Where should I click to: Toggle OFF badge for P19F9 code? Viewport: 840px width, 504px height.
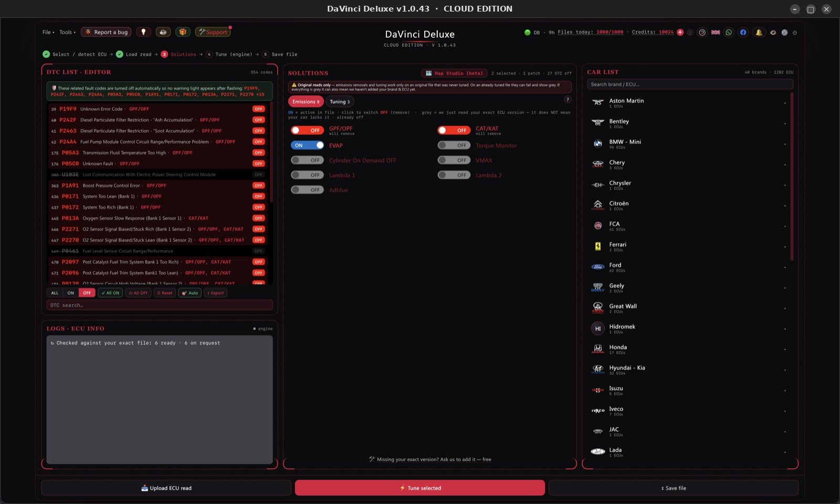click(x=258, y=109)
